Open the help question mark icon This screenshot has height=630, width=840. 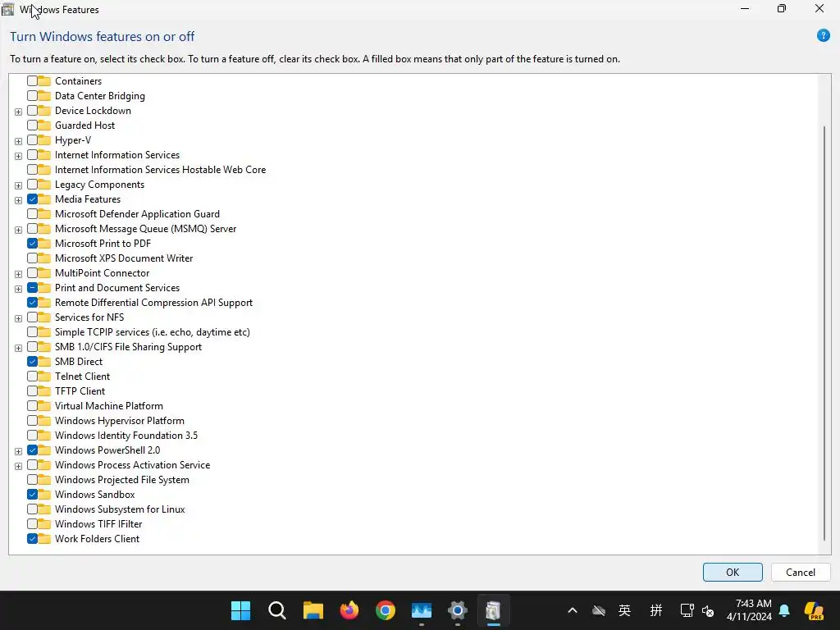(823, 36)
